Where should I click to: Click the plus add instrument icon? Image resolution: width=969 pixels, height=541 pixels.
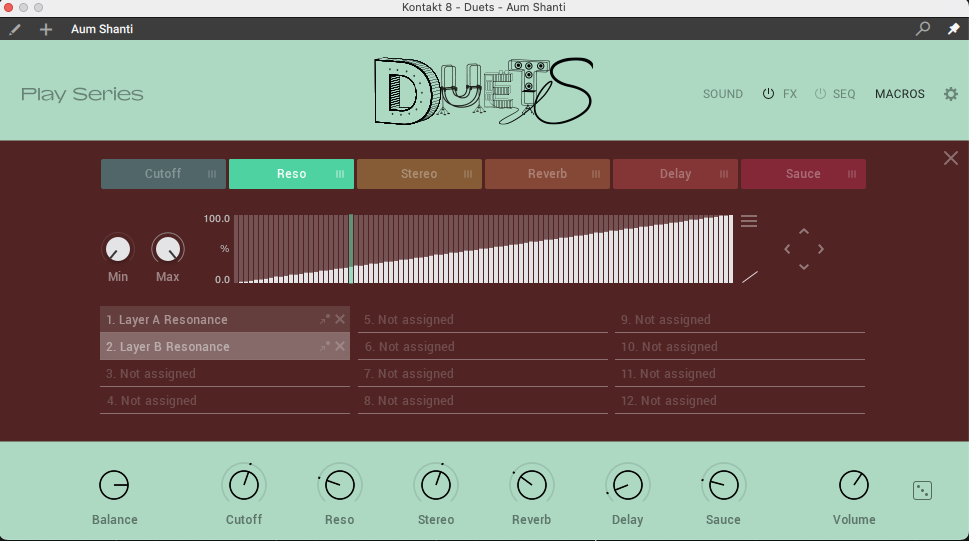tap(46, 29)
